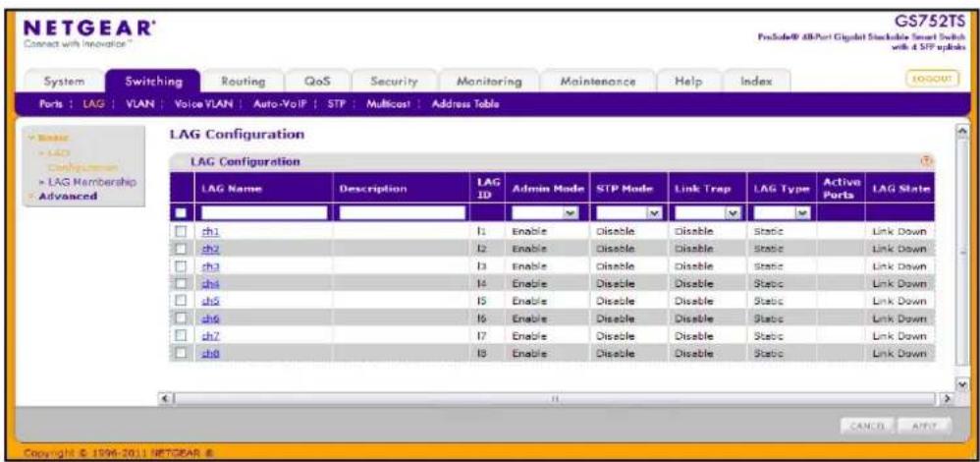
Task: Click the scroll up arrow icon
Action: (x=962, y=130)
